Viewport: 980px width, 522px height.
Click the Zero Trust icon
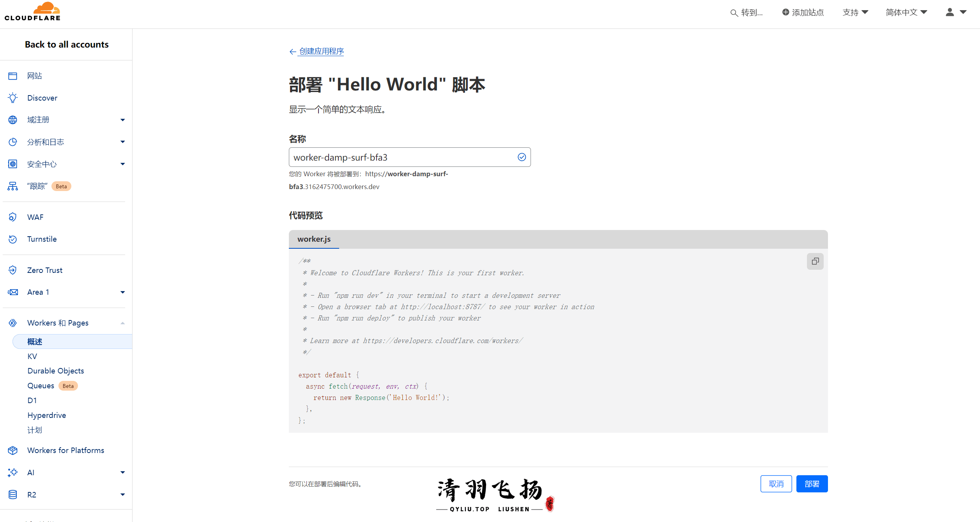pos(13,270)
